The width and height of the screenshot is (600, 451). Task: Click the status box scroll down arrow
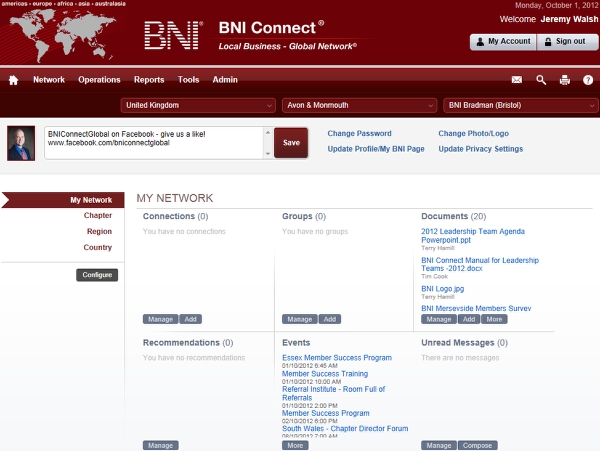(268, 154)
